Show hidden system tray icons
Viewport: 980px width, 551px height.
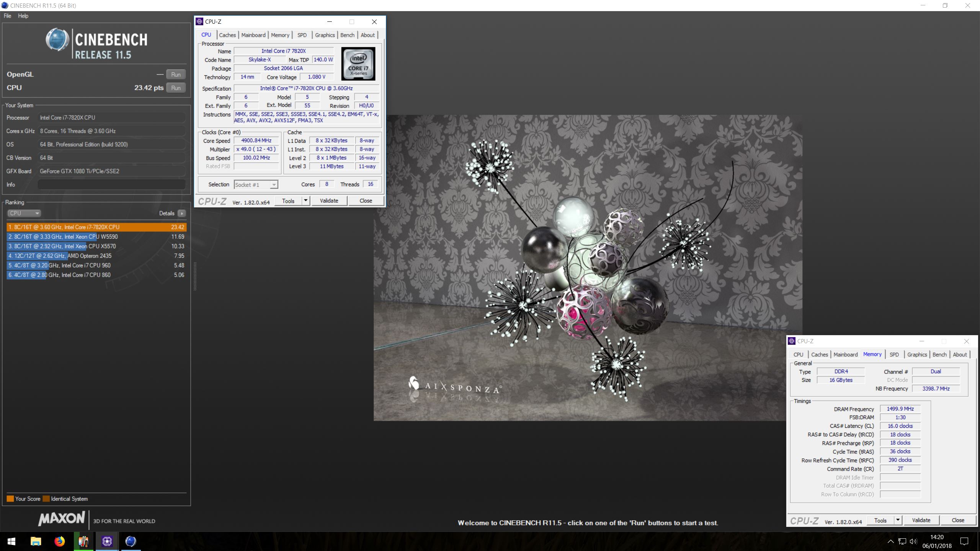(x=890, y=541)
